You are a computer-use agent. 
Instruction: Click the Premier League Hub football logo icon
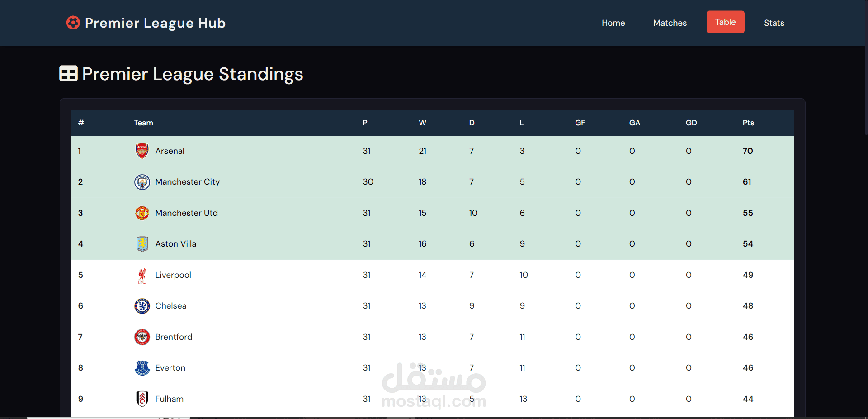click(73, 23)
